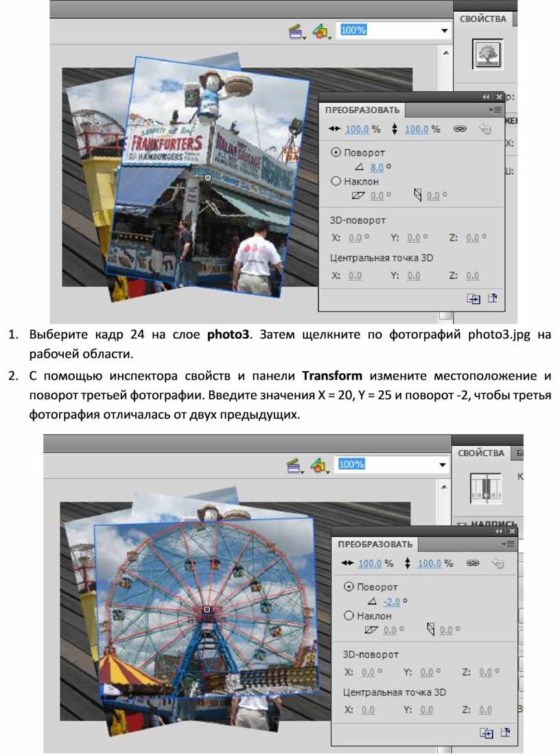560x756 pixels.
Task: Click scale height 100.0 in panel with 8.0° rotation
Action: (x=417, y=129)
